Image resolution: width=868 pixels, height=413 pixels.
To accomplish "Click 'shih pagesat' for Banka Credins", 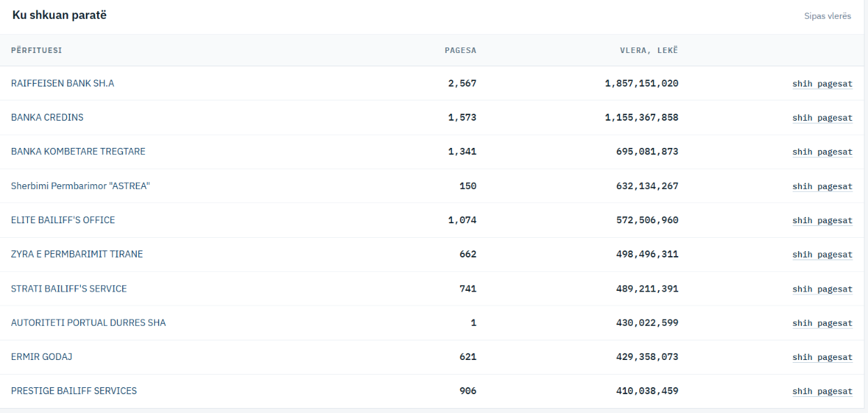I will (822, 118).
